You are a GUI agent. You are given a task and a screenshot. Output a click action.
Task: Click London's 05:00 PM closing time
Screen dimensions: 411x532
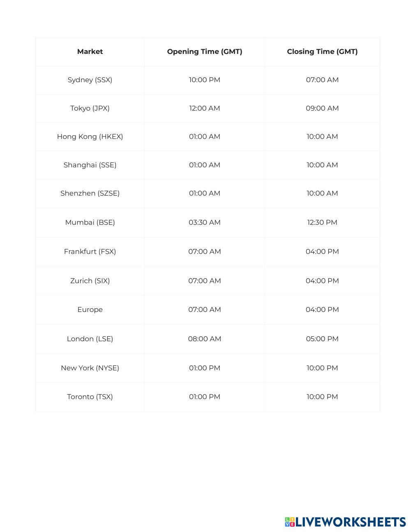322,339
